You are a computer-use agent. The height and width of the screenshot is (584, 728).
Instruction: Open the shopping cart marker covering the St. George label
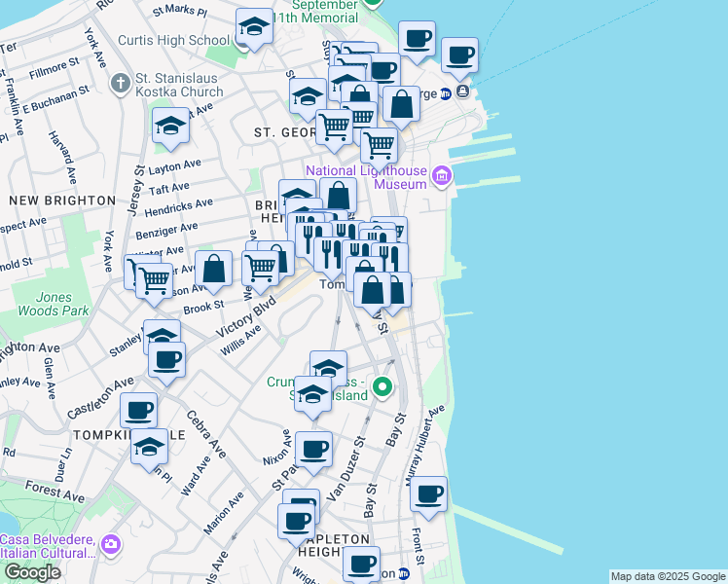[x=334, y=128]
